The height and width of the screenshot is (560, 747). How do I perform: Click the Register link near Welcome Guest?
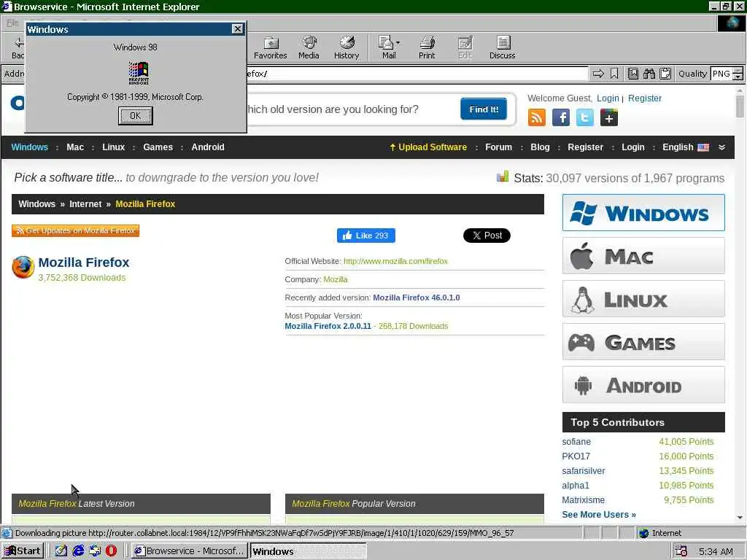[x=645, y=98]
